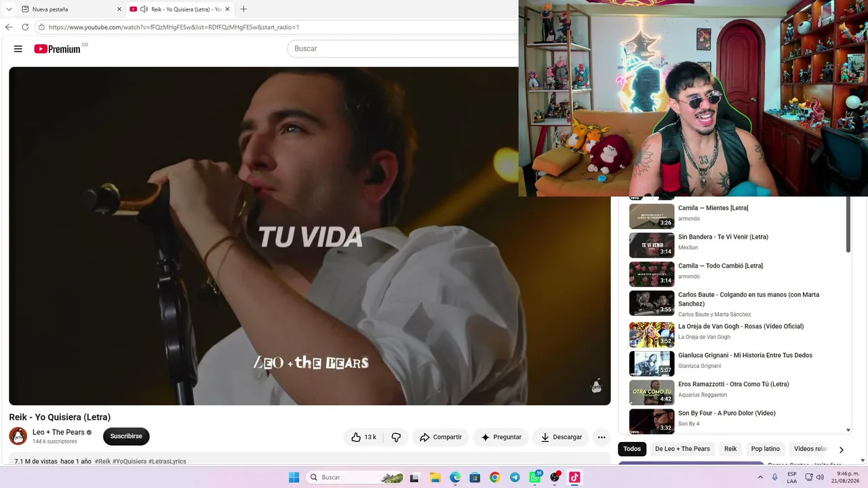Filter by the Reik chip
This screenshot has width=868, height=488.
[730, 449]
